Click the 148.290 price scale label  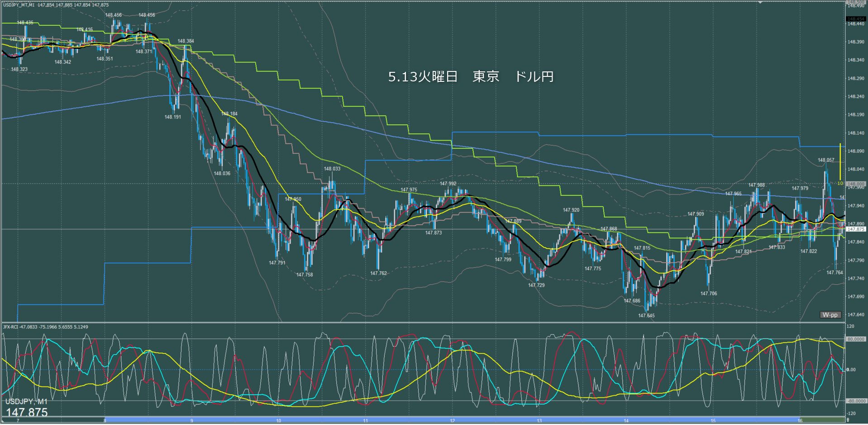coord(856,79)
